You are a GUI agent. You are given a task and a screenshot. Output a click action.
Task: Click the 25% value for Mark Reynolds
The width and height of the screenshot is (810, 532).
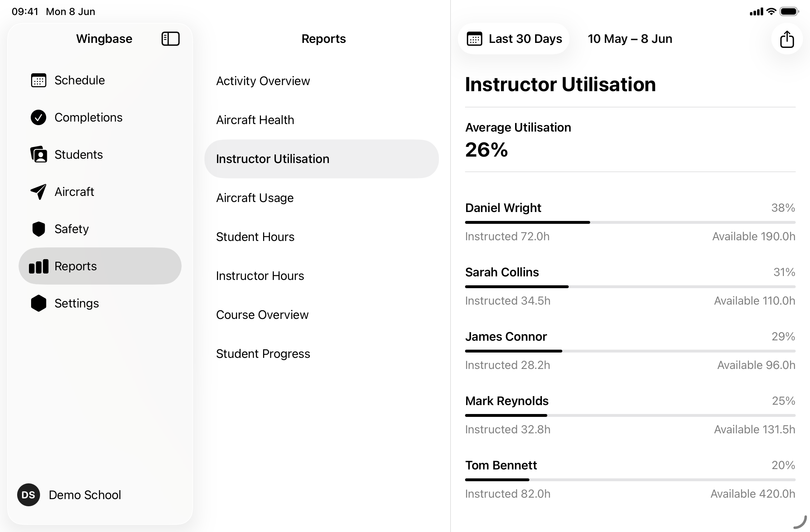(x=784, y=401)
